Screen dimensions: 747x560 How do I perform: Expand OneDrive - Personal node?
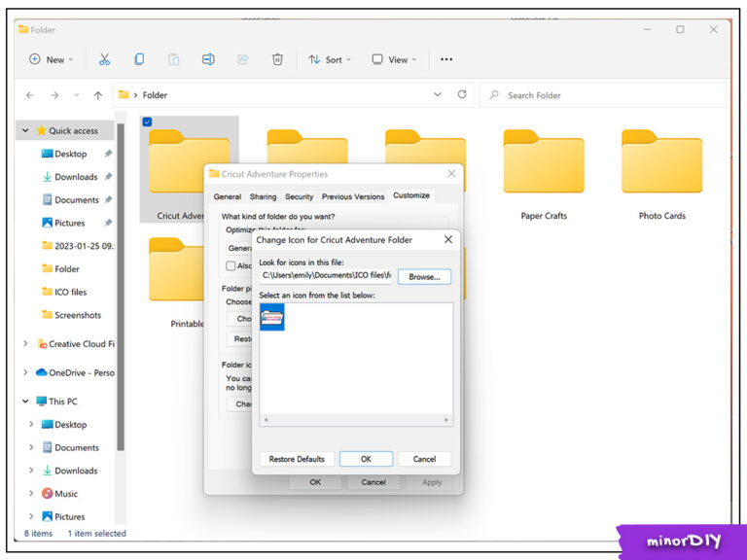click(25, 372)
